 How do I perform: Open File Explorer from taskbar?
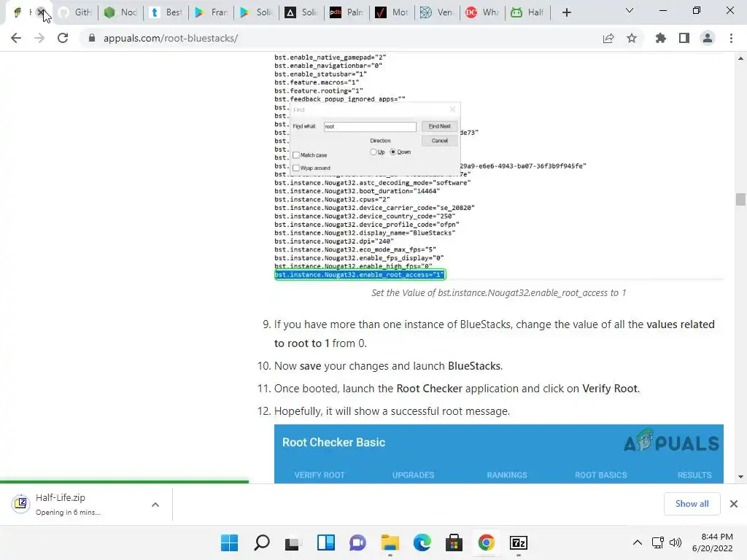[x=390, y=542]
